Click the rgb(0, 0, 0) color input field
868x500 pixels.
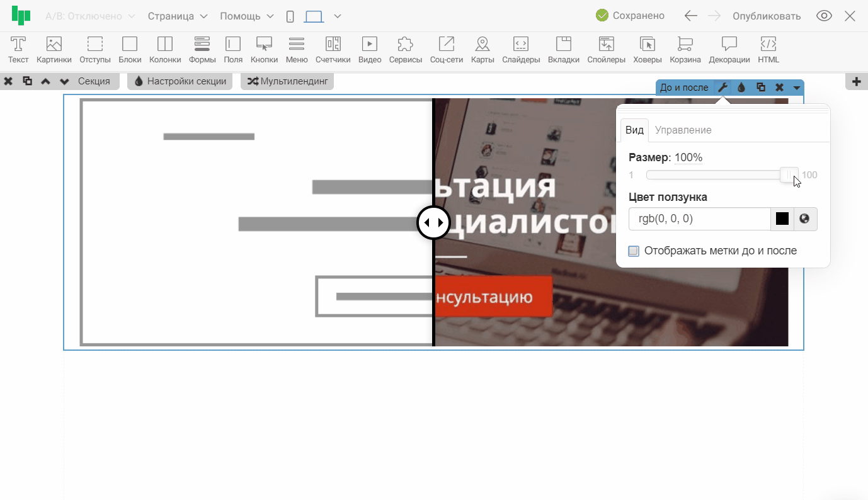coord(699,219)
